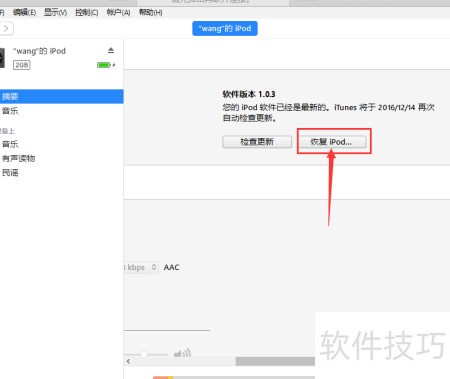Click the volume speaker icon
This screenshot has width=450, height=379.
tap(182, 353)
